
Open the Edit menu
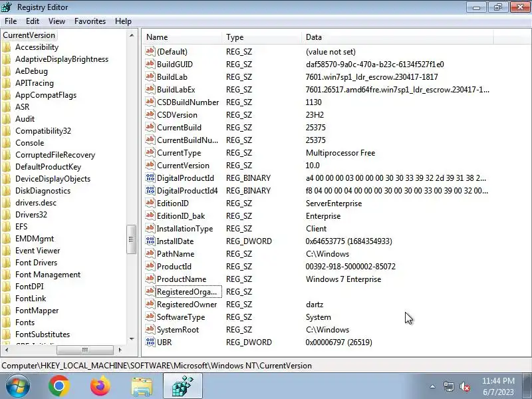33,21
